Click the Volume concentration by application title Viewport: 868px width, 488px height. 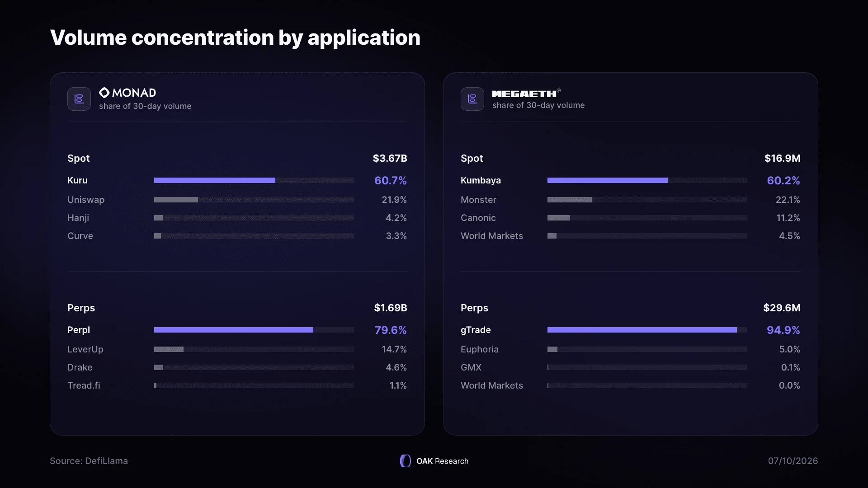(235, 38)
